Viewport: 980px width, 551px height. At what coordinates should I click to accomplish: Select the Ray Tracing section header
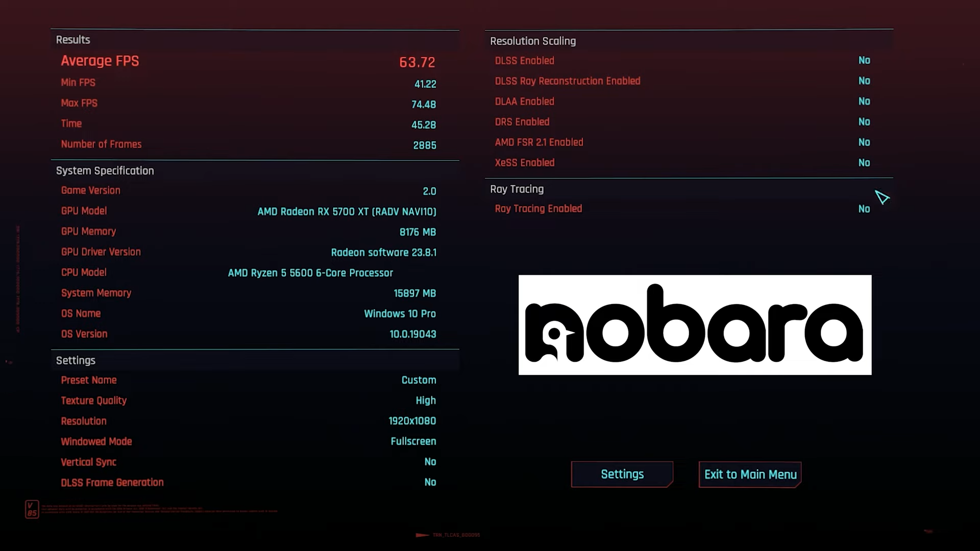[x=517, y=189]
